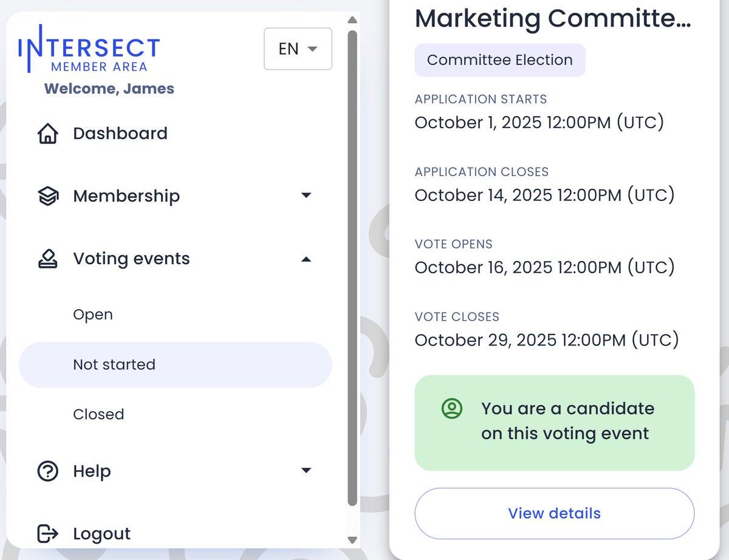729x560 pixels.
Task: Click the sidebar scrollbar up arrow
Action: click(x=352, y=20)
